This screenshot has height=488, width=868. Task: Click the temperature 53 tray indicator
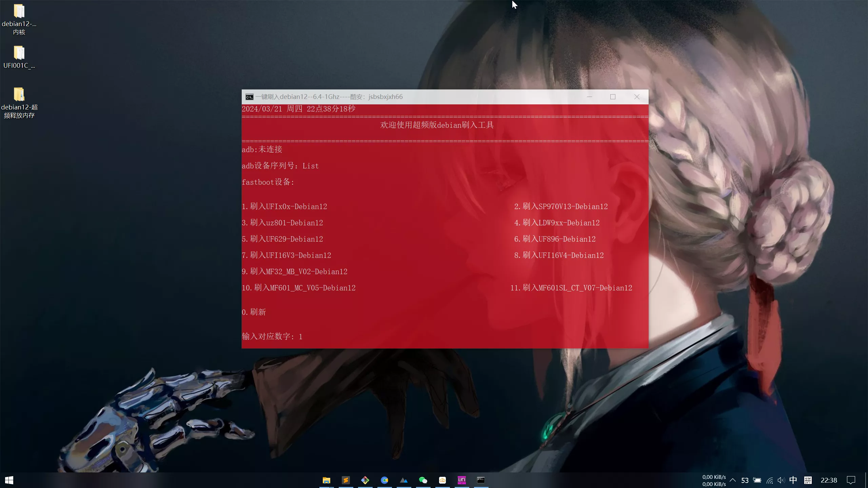tap(745, 481)
